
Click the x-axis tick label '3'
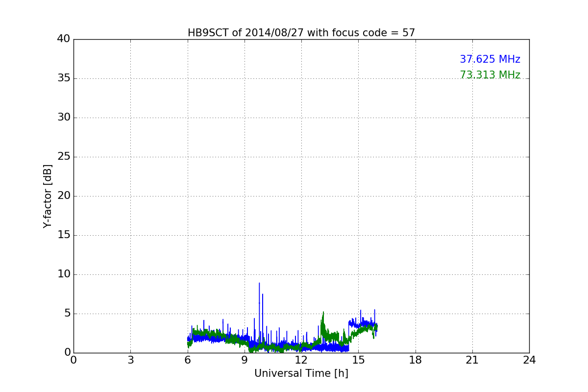(x=130, y=360)
